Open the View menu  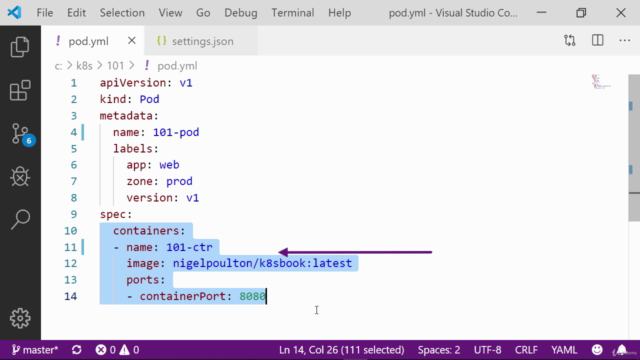tap(170, 13)
